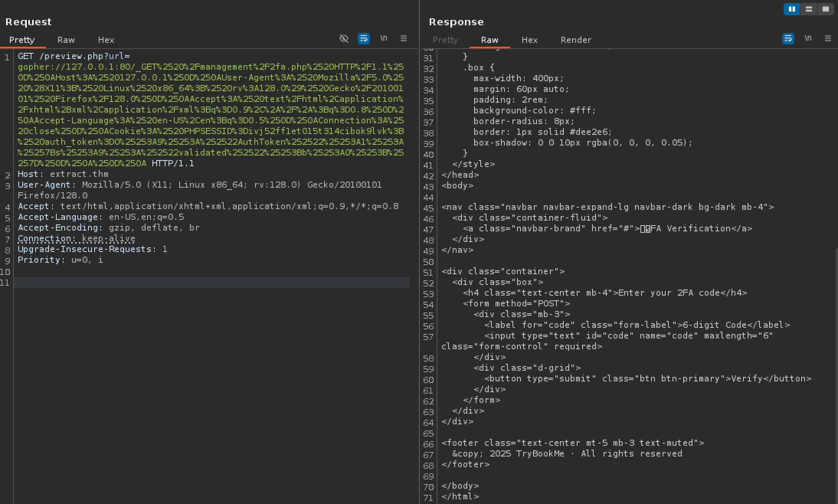838x504 pixels.
Task: Open Response panel hamburger menu
Action: (x=828, y=38)
